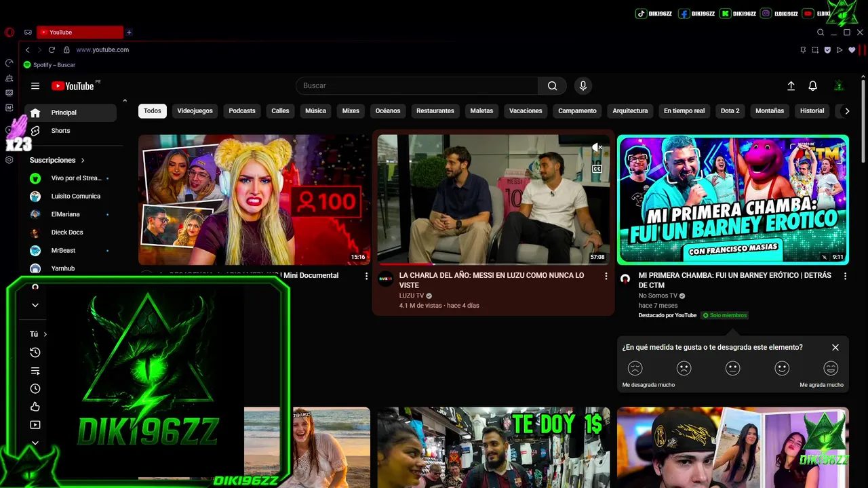The width and height of the screenshot is (868, 488).
Task: Reload the YouTube page
Action: pos(52,49)
